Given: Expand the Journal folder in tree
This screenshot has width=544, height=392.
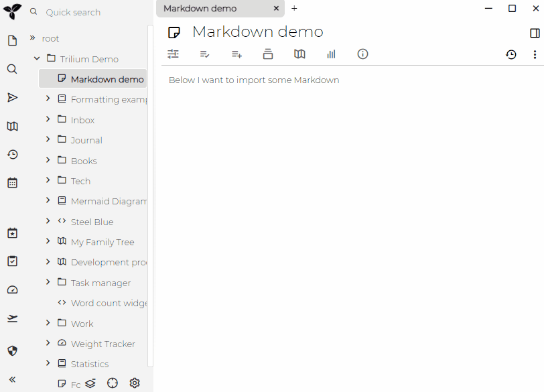Looking at the screenshot, I should click(48, 140).
